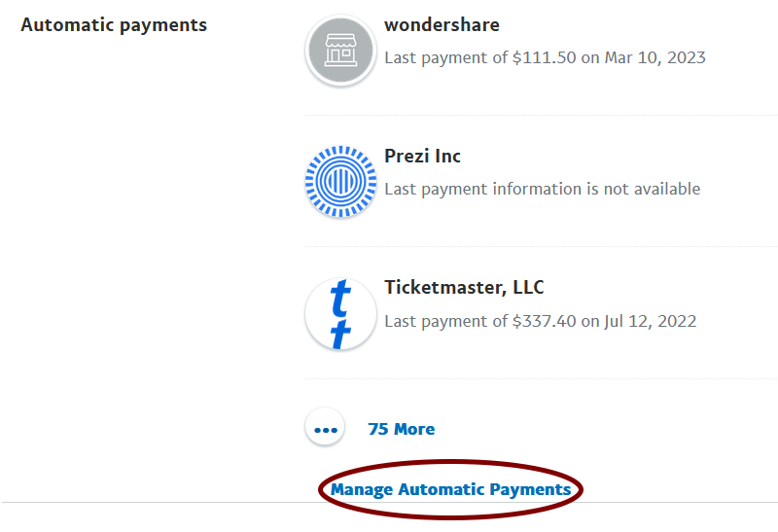Click Ticketmaster's last payment description
This screenshot has height=532, width=778.
(x=540, y=321)
